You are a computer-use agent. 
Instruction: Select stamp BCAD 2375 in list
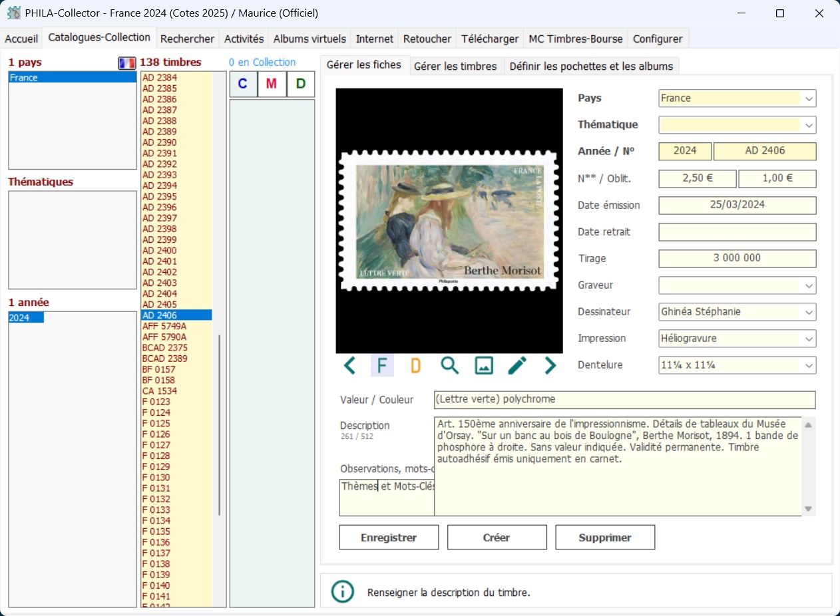176,347
